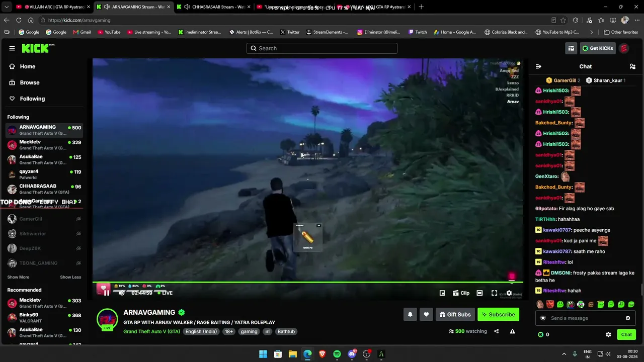The width and height of the screenshot is (644, 362).
Task: Toggle picture-in-picture mini player
Action: click(442, 293)
